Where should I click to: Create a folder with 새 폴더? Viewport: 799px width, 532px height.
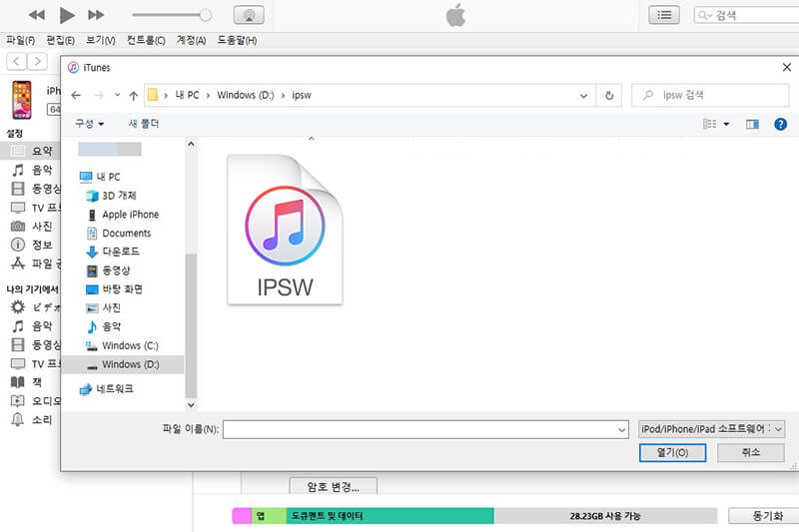pyautogui.click(x=143, y=124)
